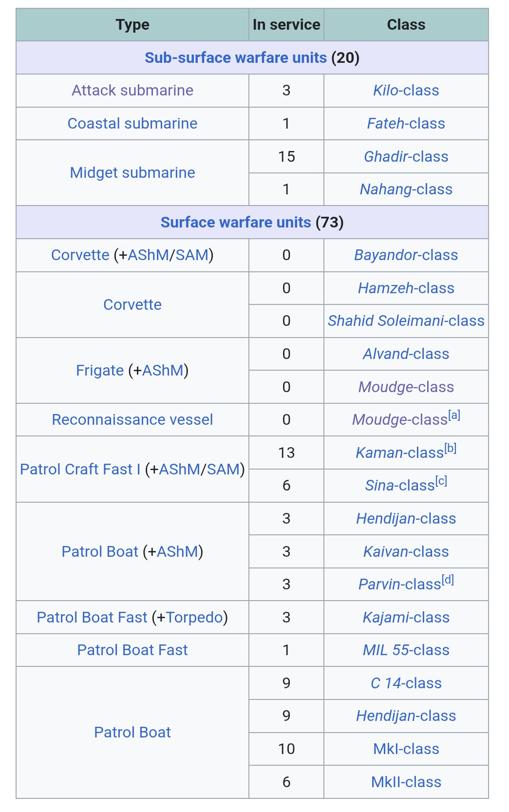Open the Surface warfare units link

click(236, 222)
